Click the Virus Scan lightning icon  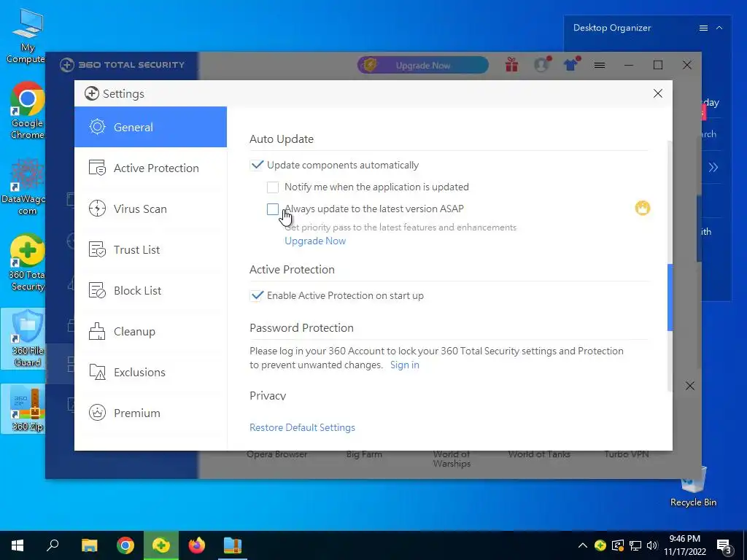(x=97, y=209)
